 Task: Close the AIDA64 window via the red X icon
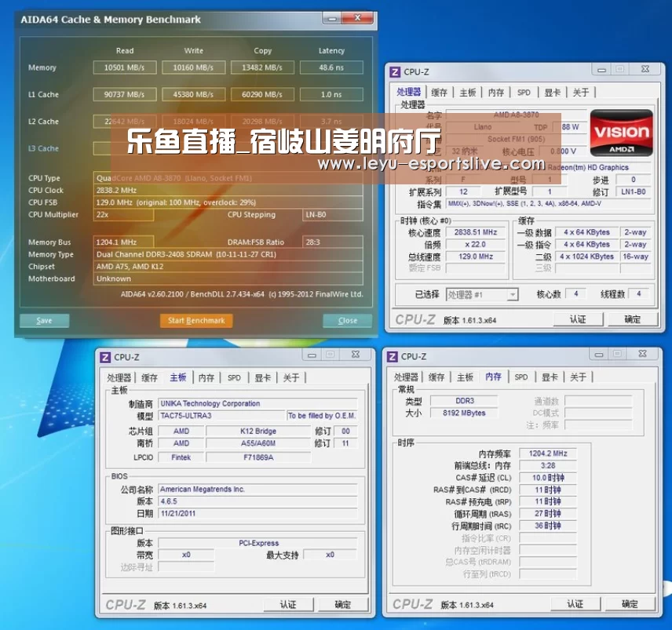(357, 18)
